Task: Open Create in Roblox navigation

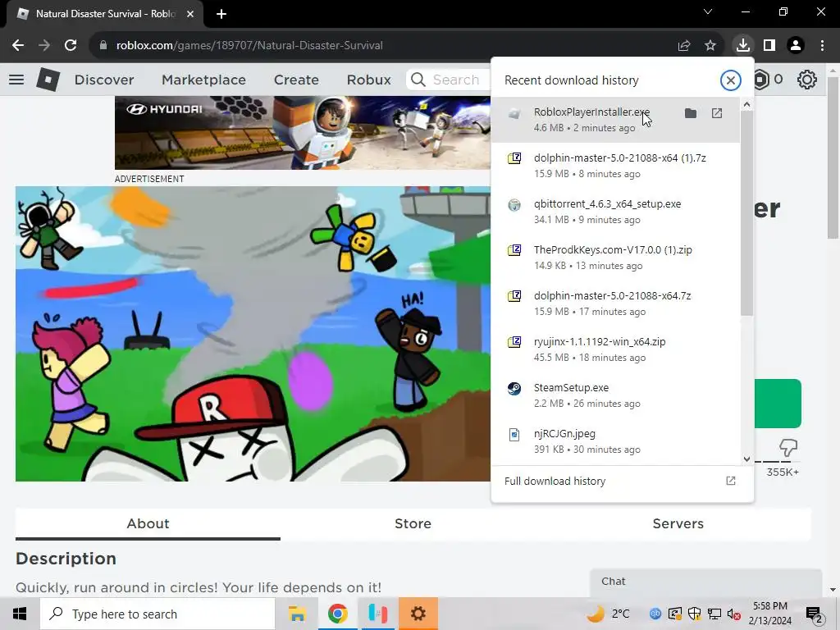Action: 296,80
